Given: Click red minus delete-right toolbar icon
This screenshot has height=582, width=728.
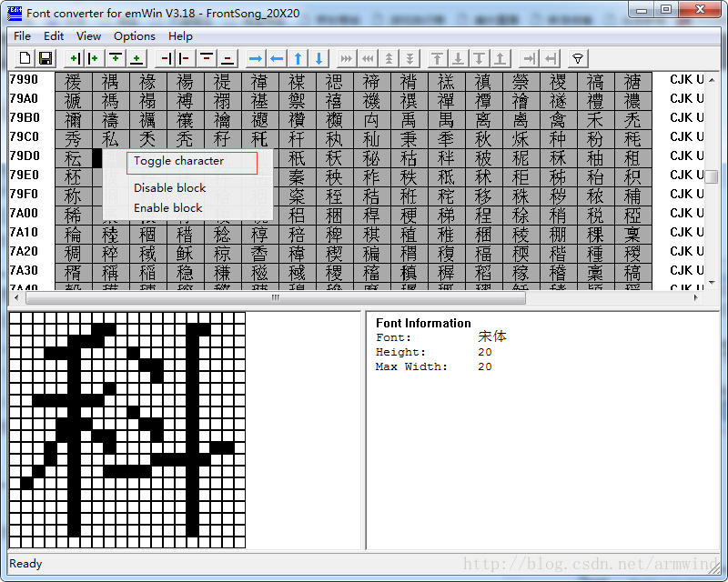Looking at the screenshot, I should 166,58.
